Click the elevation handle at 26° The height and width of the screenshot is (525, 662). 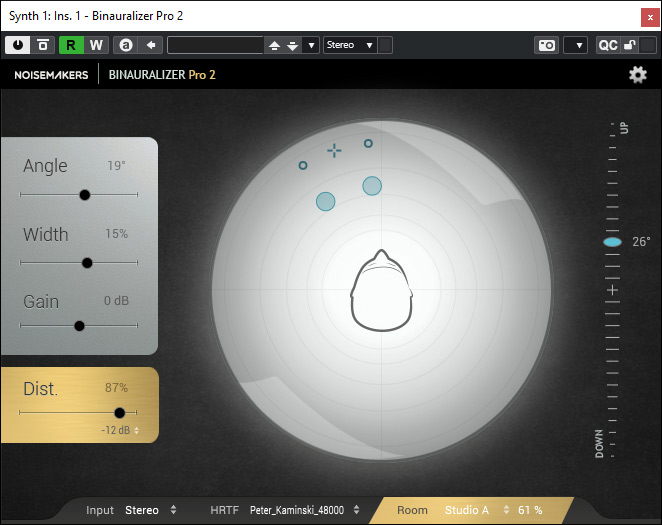pyautogui.click(x=612, y=242)
